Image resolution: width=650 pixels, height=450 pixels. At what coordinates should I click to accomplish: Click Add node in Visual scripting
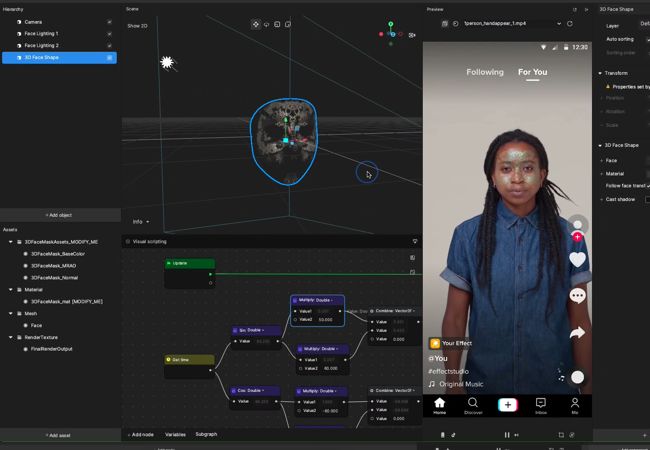pos(141,435)
